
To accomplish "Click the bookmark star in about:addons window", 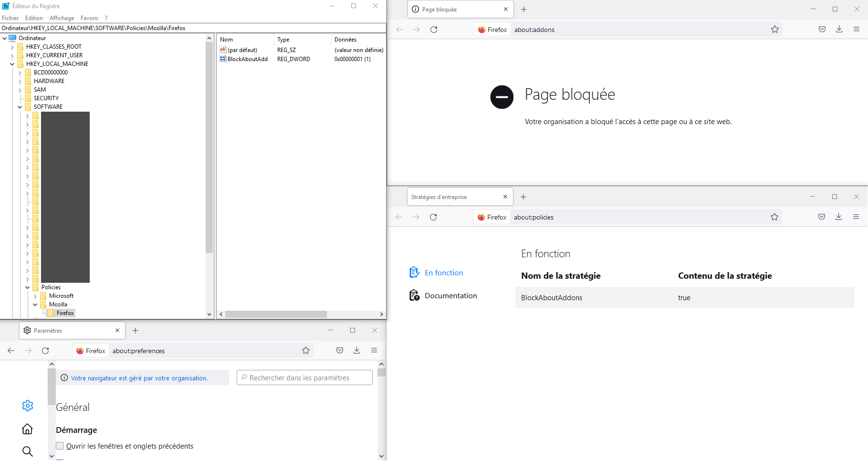I will (774, 30).
